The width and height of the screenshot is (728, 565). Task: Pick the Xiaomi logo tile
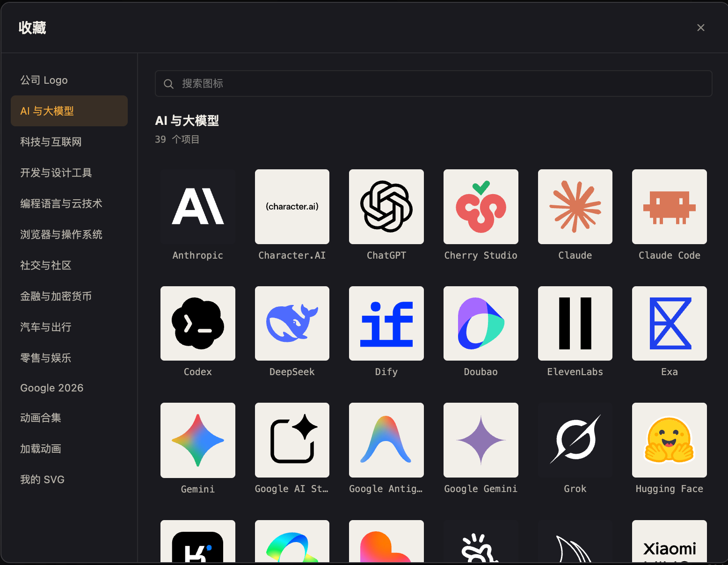tap(670, 541)
